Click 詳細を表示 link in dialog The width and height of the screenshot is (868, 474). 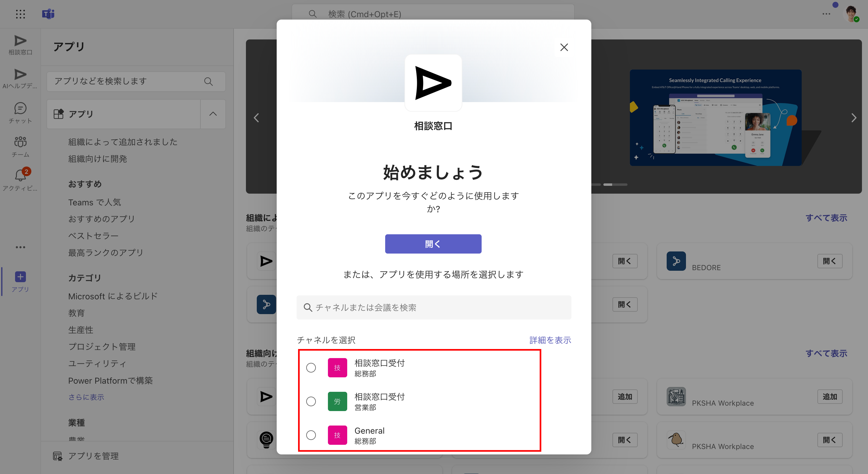pyautogui.click(x=550, y=340)
